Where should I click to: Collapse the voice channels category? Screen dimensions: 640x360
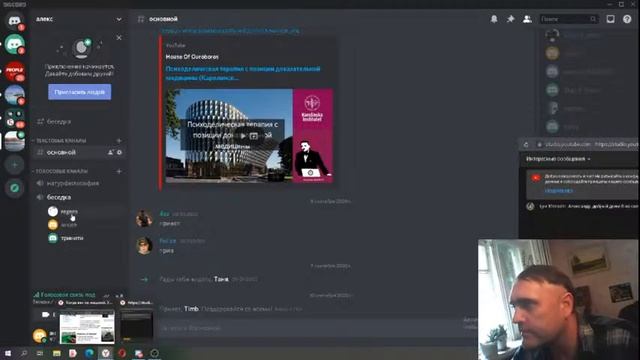coord(60,171)
